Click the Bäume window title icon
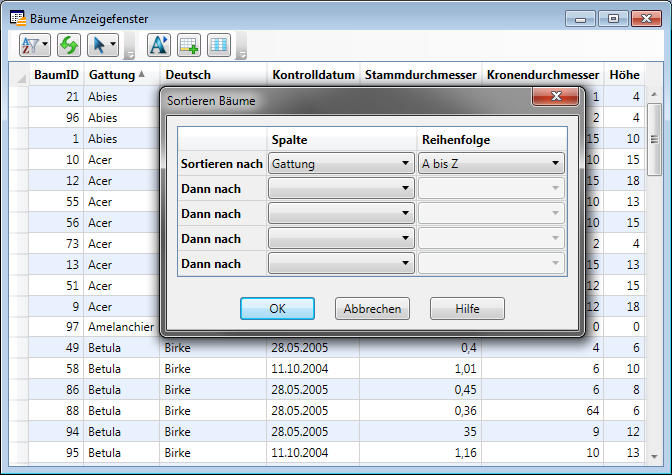Screen dimensions: 672x475 [x=18, y=18]
